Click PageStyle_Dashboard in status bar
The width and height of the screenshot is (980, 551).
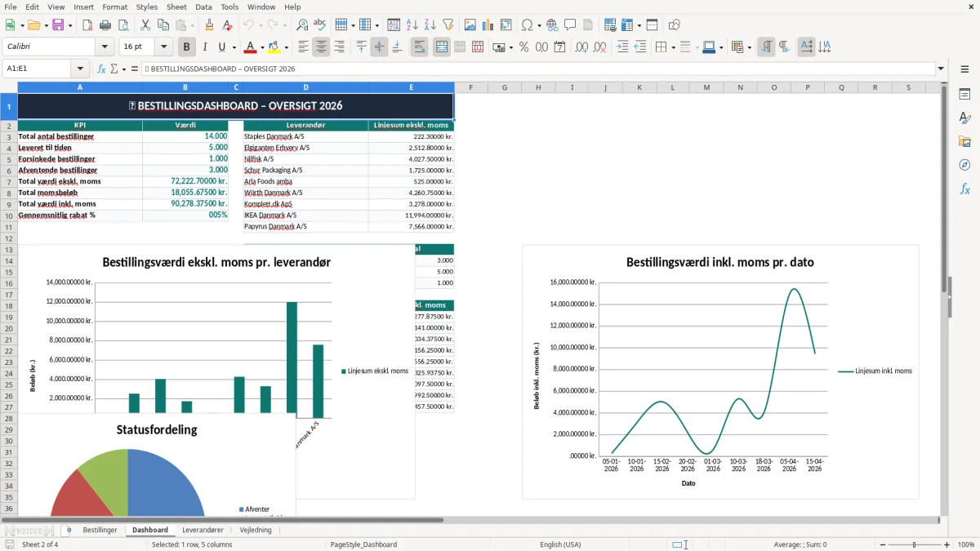click(x=363, y=544)
